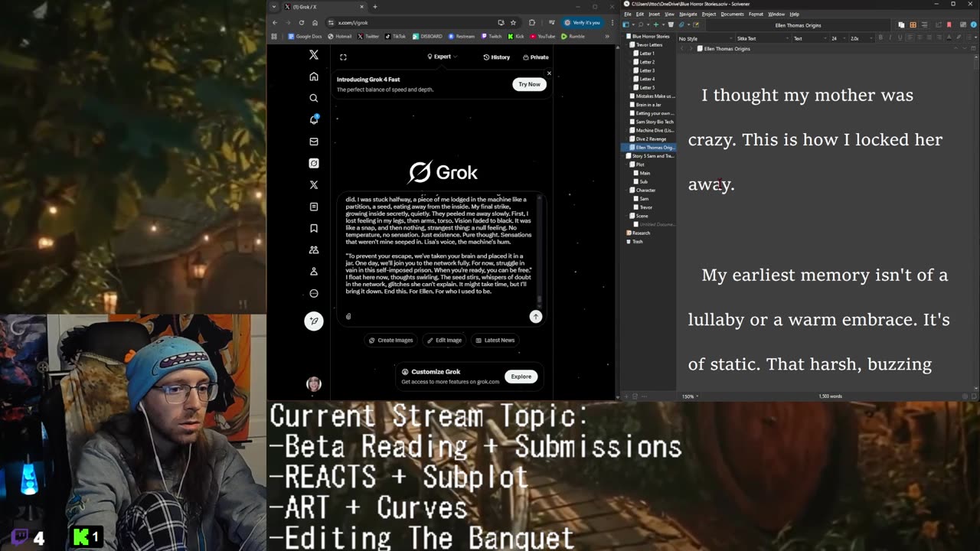Open a new browser tab
Viewport: 980px width, 551px height.
tap(374, 7)
